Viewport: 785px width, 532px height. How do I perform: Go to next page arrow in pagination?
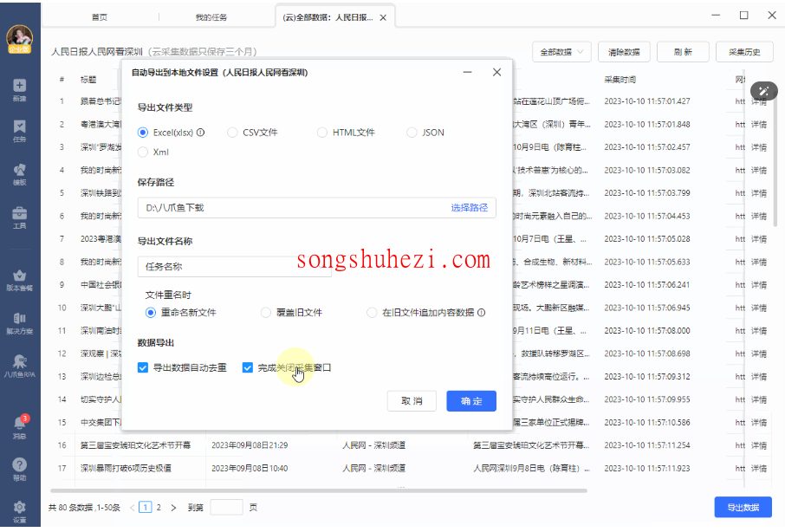[173, 508]
